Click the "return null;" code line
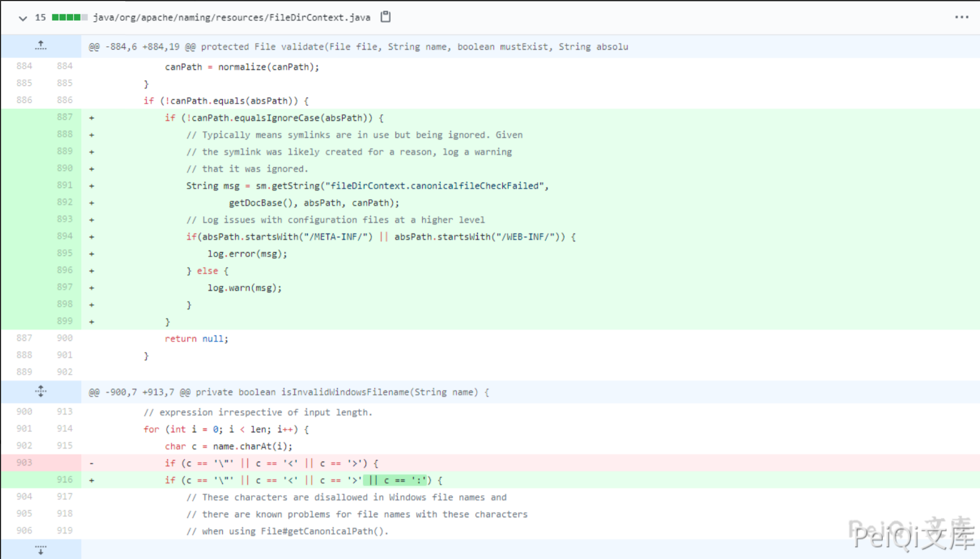980x559 pixels. (196, 339)
